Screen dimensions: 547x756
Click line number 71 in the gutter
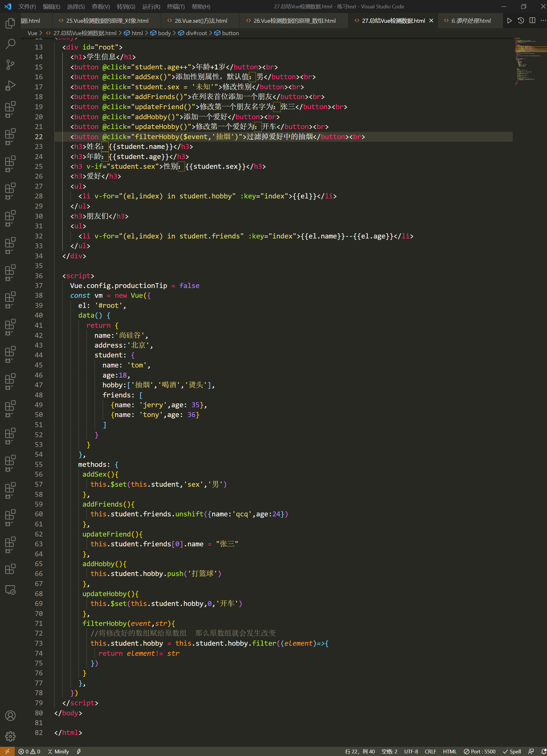[39, 623]
